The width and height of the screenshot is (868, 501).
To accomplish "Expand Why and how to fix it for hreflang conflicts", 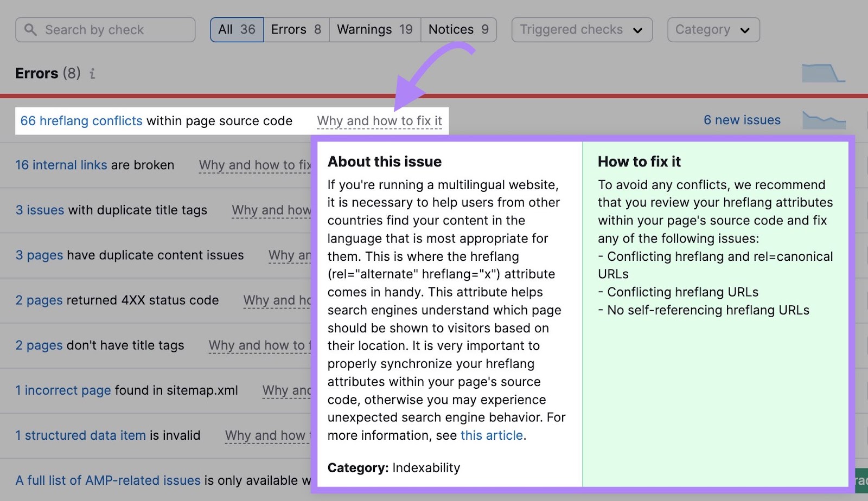I will [379, 121].
